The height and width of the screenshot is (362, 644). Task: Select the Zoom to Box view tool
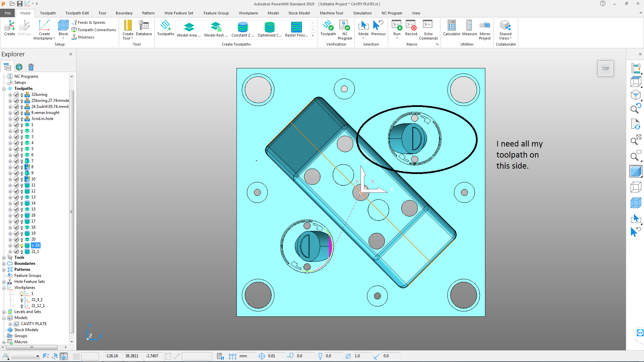tap(636, 156)
